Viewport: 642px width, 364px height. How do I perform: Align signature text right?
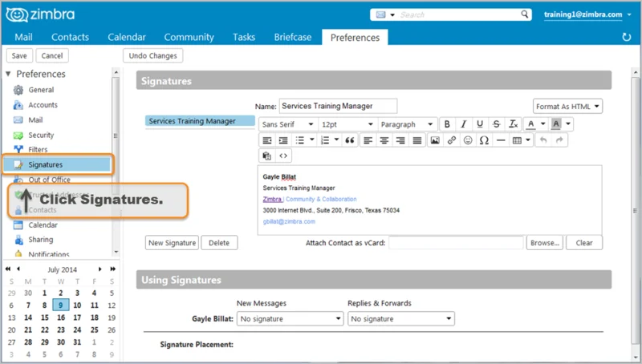tap(400, 140)
